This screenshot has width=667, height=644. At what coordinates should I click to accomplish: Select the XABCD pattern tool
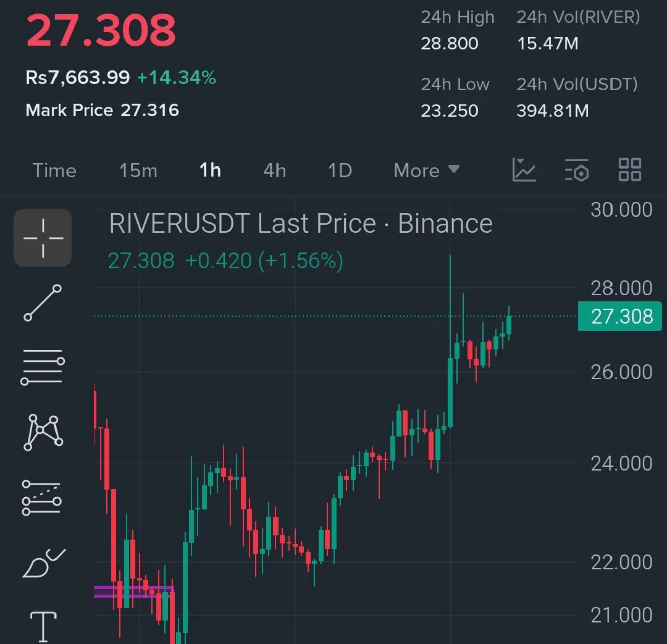pyautogui.click(x=43, y=433)
